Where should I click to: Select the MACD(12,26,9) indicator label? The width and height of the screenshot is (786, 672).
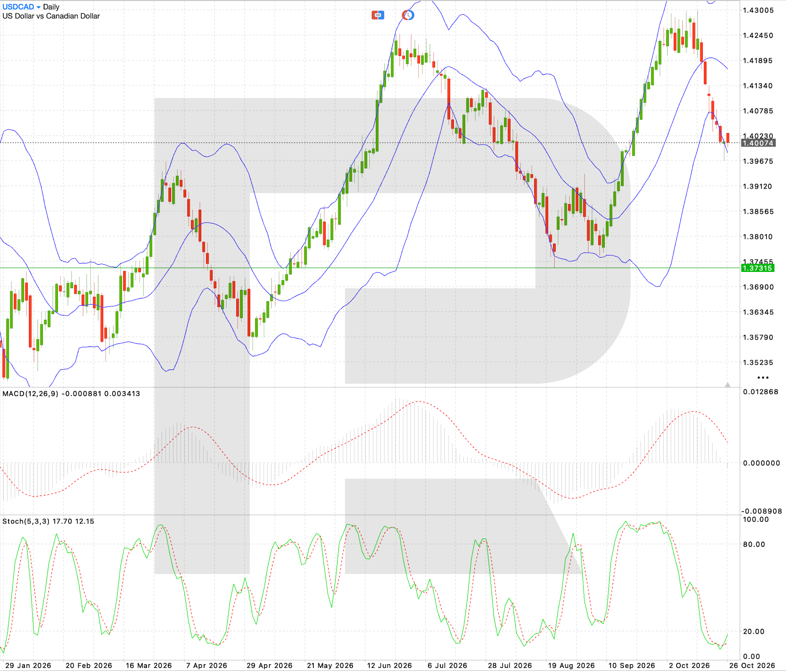[71, 394]
